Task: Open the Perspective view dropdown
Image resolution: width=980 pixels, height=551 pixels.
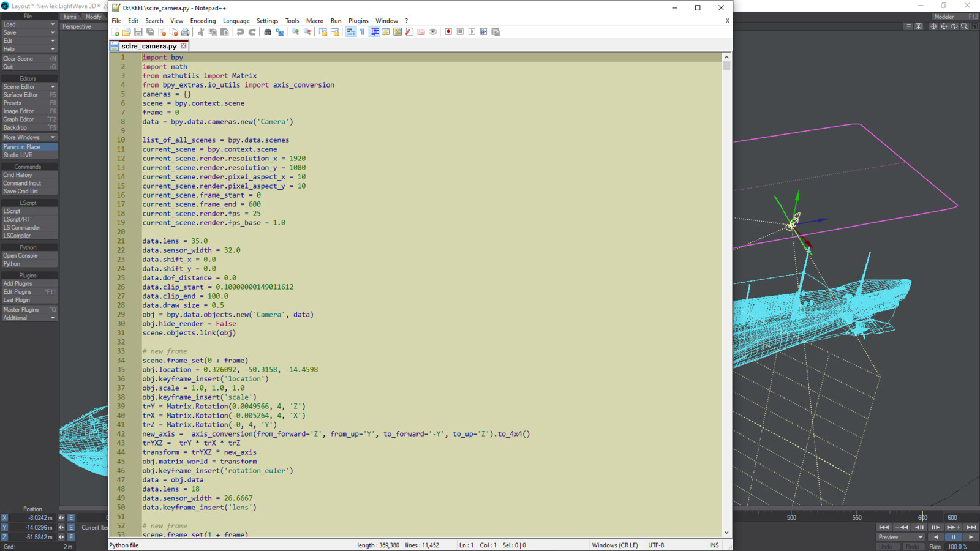Action: point(84,26)
